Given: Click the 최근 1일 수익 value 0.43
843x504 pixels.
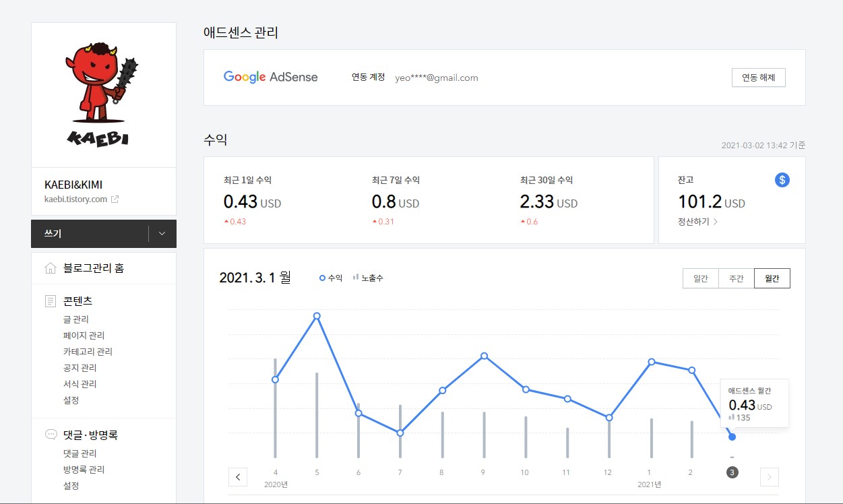Looking at the screenshot, I should click(241, 201).
